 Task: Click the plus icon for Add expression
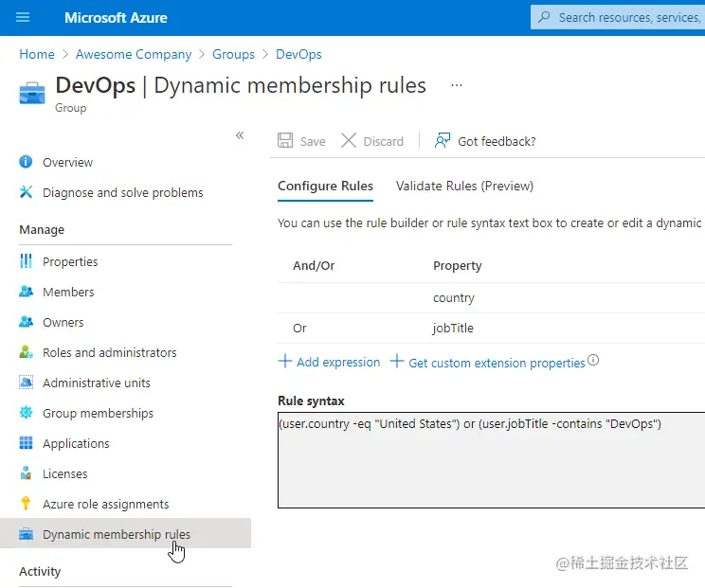pyautogui.click(x=285, y=361)
